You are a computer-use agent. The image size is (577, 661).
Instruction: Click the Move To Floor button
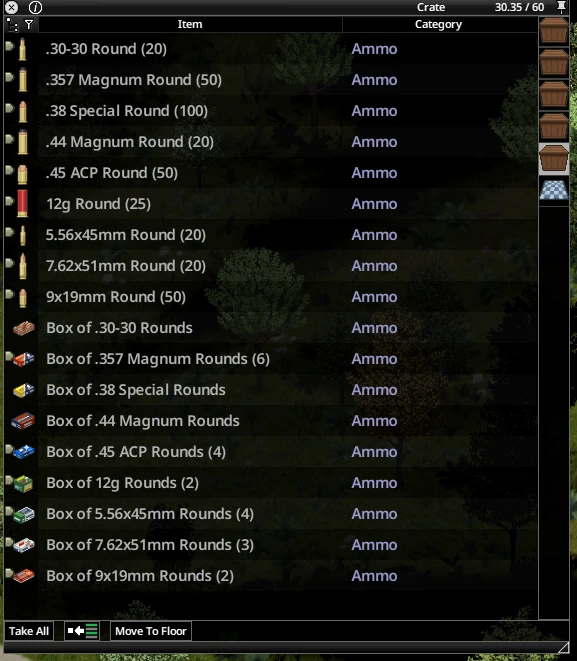click(x=150, y=631)
